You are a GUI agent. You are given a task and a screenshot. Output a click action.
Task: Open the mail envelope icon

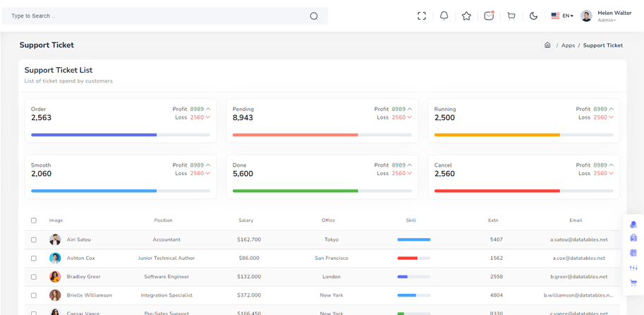point(489,16)
